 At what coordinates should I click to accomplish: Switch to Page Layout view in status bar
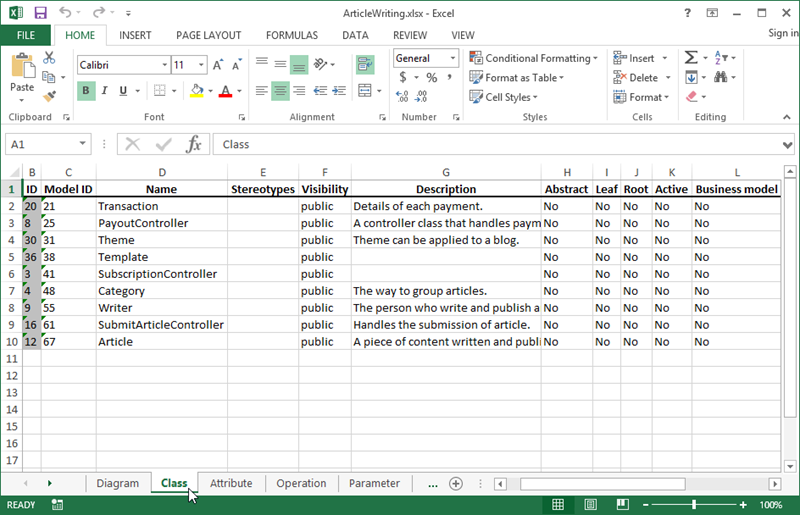(590, 505)
